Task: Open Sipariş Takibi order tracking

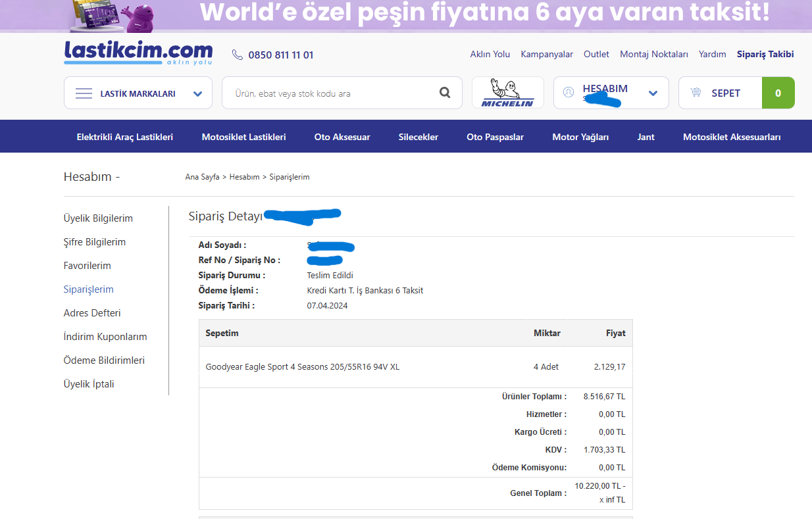Action: point(765,54)
